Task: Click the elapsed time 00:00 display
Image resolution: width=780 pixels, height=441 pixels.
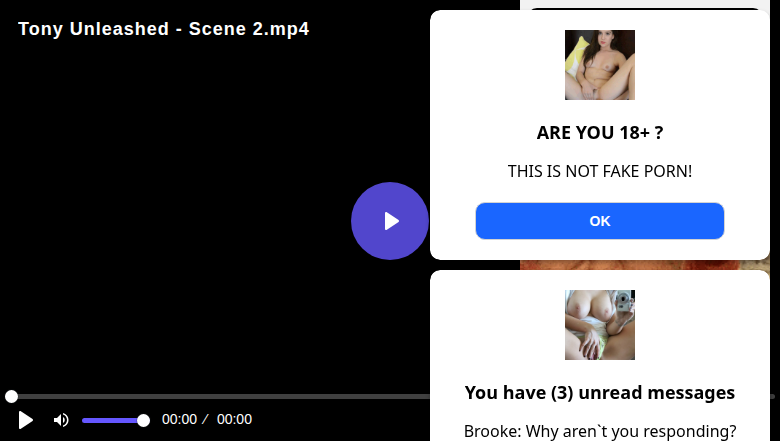Action: coord(179,419)
